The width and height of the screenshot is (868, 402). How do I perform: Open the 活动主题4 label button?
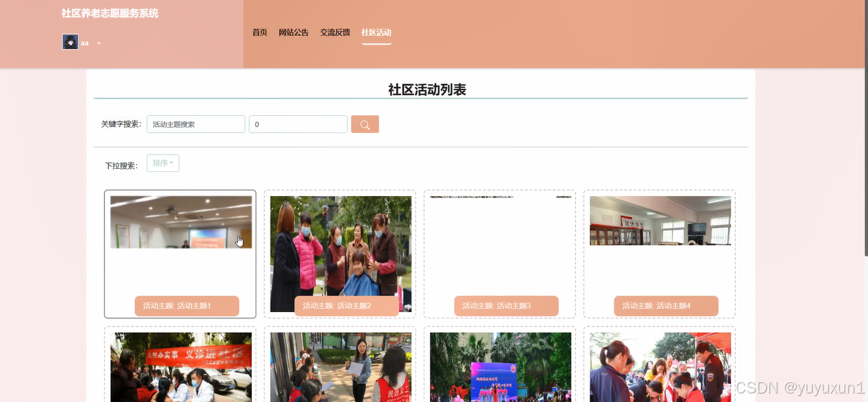click(666, 306)
